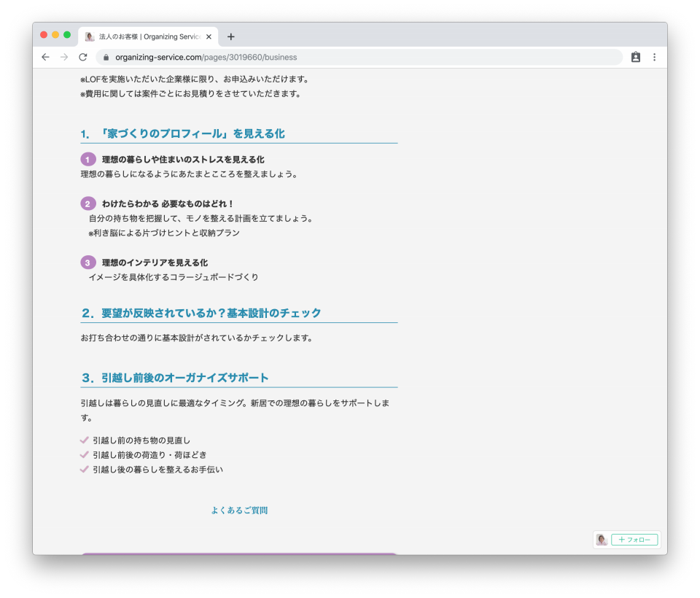Click checkmark beside 引越し前の持ち物の見直し

pyautogui.click(x=84, y=440)
